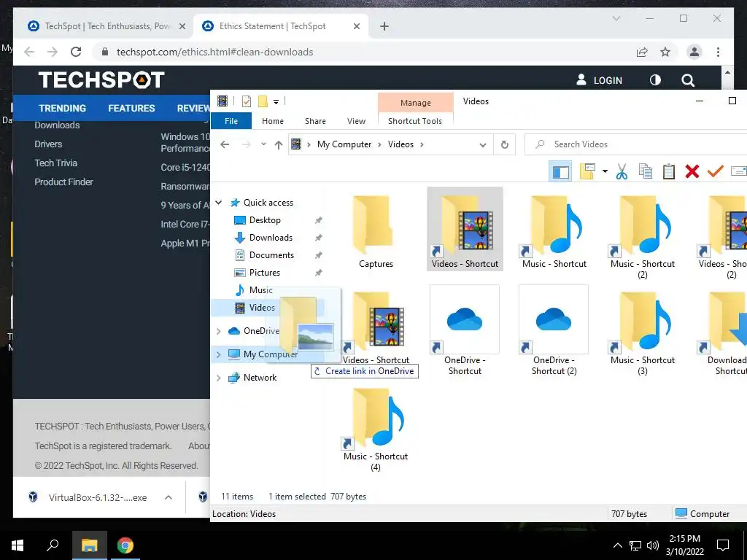Reload the page in Chrome
747x560 pixels.
pos(76,52)
